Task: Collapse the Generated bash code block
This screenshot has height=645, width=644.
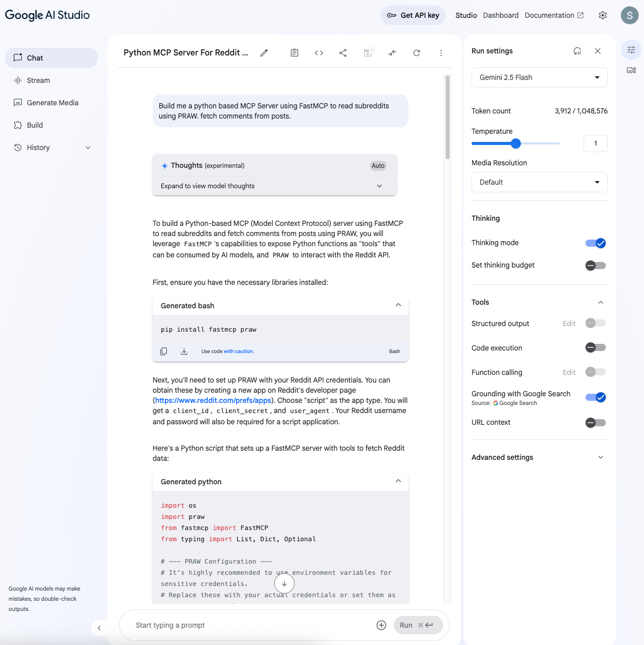Action: point(398,305)
